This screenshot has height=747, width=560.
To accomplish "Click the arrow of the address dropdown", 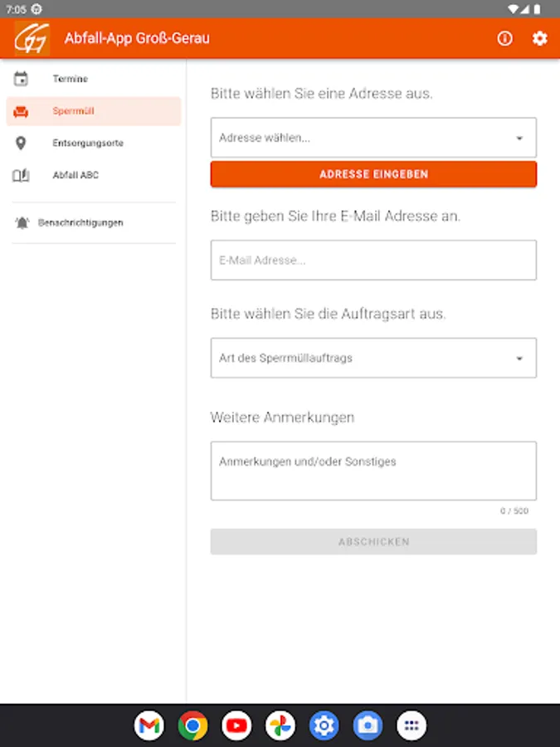I will coord(519,138).
